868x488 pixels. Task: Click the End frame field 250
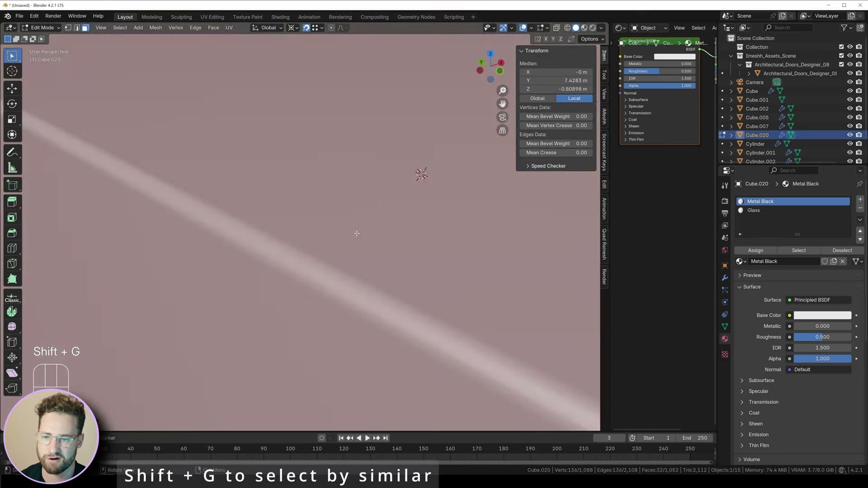pos(695,438)
